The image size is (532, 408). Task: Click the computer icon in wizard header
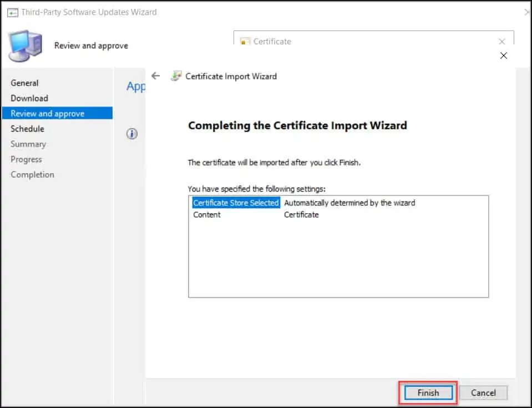[26, 46]
